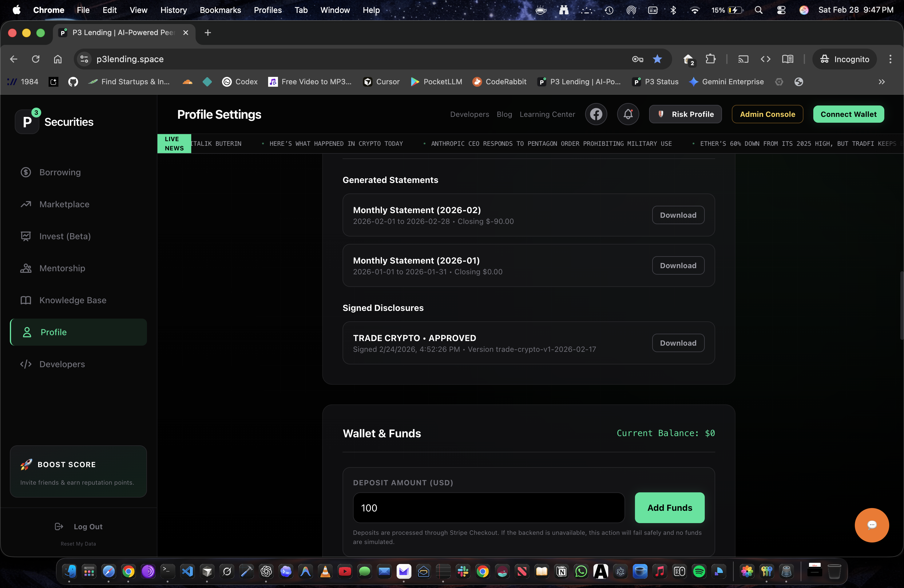Open the Mentorship section
Viewport: 904px width, 588px height.
click(x=62, y=268)
